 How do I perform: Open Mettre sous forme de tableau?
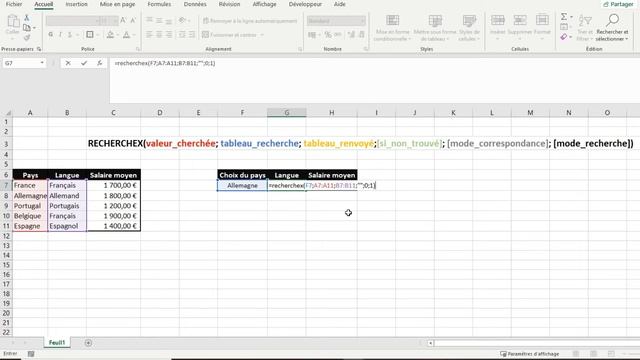(x=435, y=28)
